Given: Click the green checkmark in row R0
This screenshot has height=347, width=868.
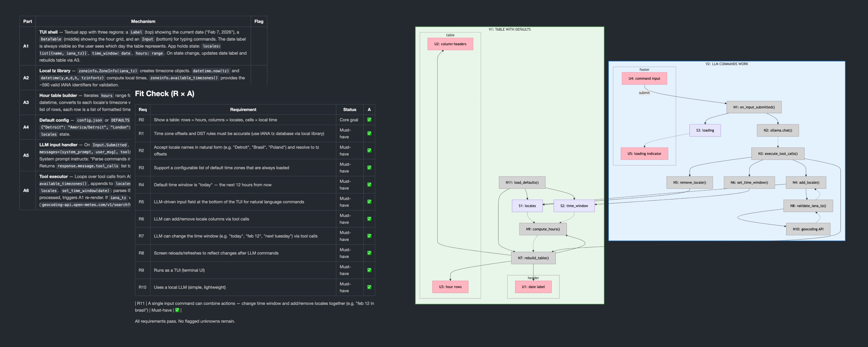Looking at the screenshot, I should click(369, 119).
